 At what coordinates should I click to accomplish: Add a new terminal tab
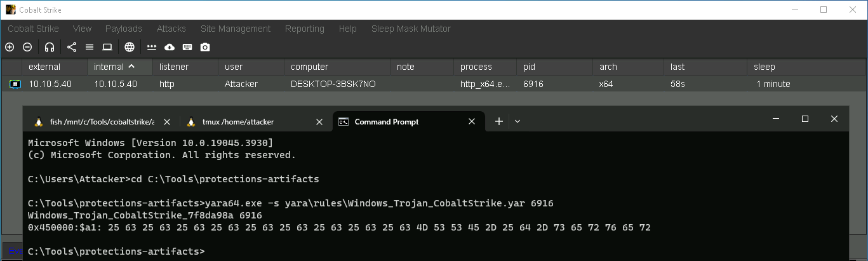click(x=499, y=121)
